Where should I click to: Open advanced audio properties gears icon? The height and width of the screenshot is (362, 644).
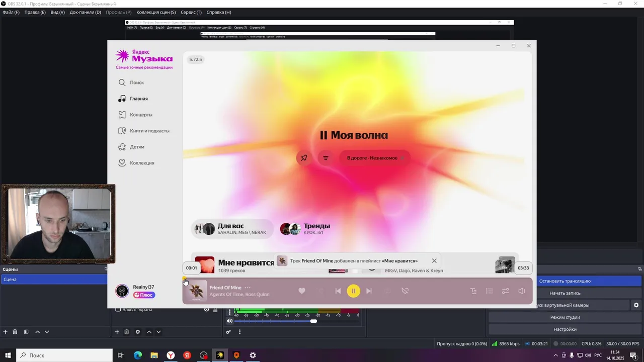228,332
